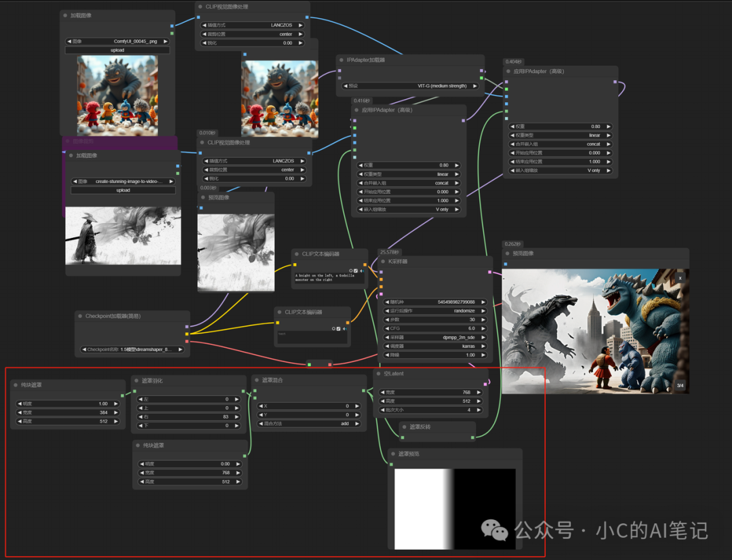Increase 明度 on 纯块遮罩 with 宽度 384
The width and height of the screenshot is (732, 560).
coord(116,403)
